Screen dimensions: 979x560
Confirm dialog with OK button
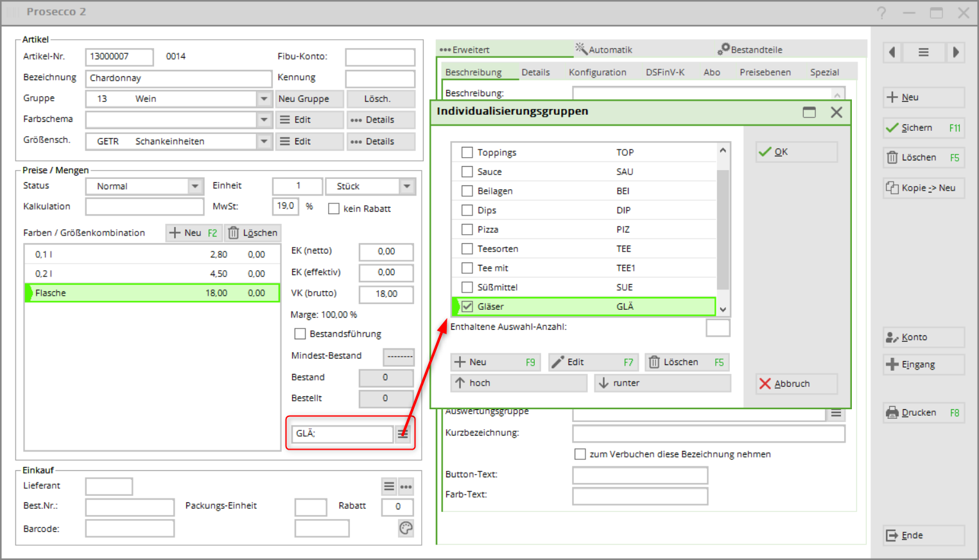pyautogui.click(x=796, y=152)
